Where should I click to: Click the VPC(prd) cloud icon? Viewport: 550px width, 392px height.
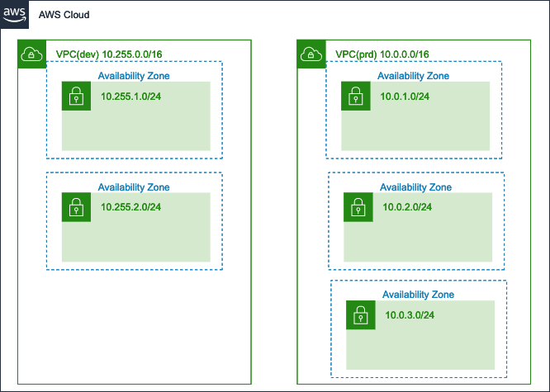pos(311,54)
